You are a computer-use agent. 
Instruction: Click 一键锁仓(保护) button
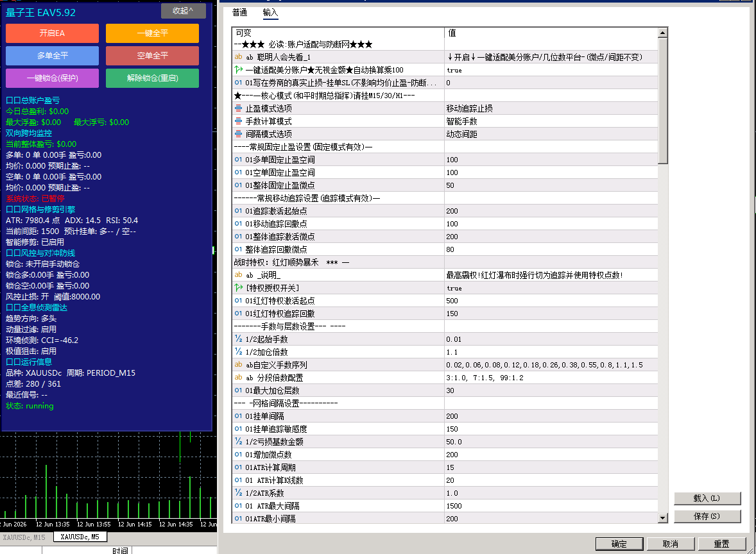tap(52, 78)
